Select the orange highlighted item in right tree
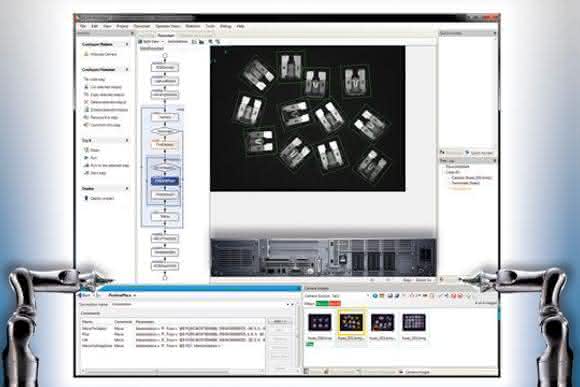The height and width of the screenshot is (387, 580). [460, 188]
